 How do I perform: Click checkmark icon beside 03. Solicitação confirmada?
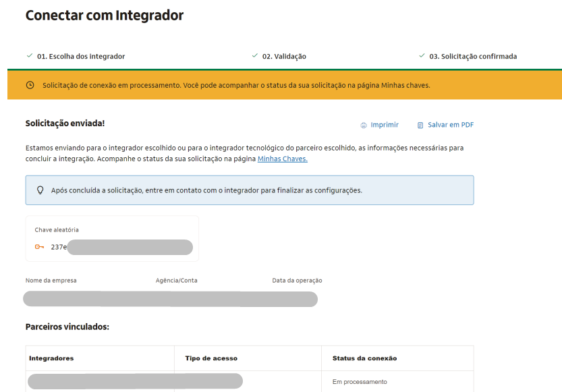[422, 55]
